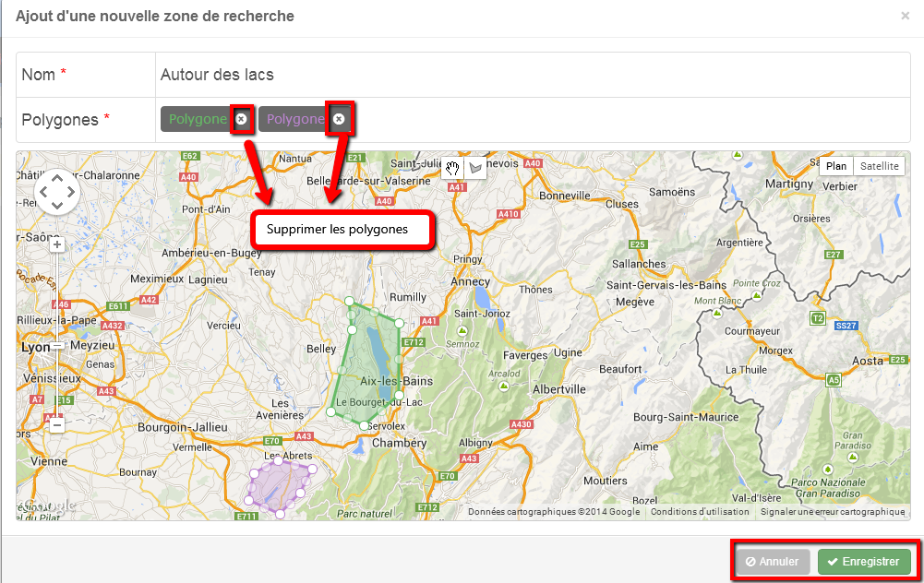Click the Pointe Croz peak marker
The width and height of the screenshot is (924, 583).
point(757,295)
